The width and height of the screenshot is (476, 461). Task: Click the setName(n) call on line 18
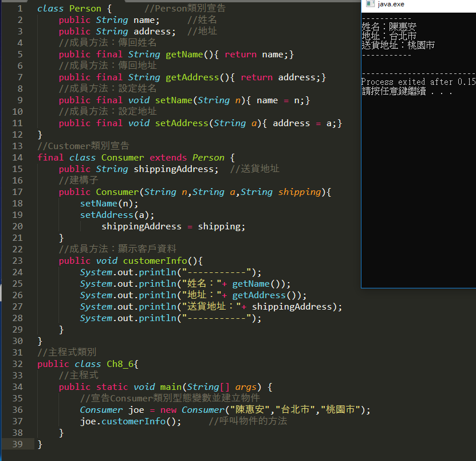[109, 204]
